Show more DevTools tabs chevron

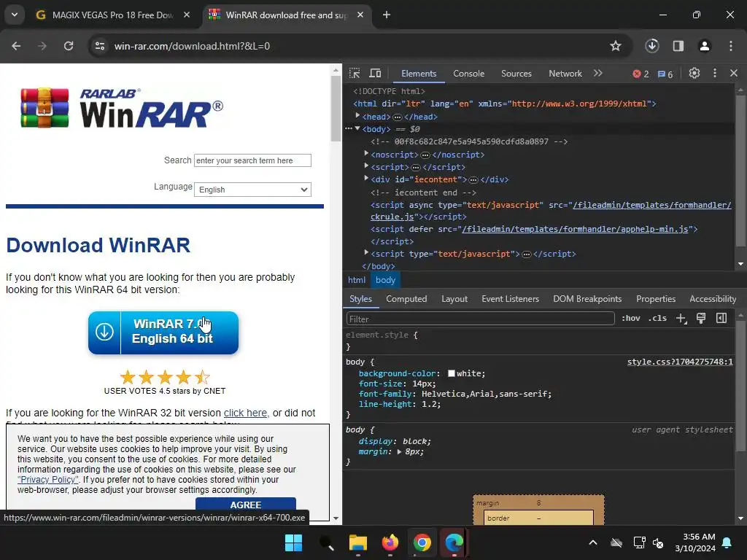click(x=598, y=74)
